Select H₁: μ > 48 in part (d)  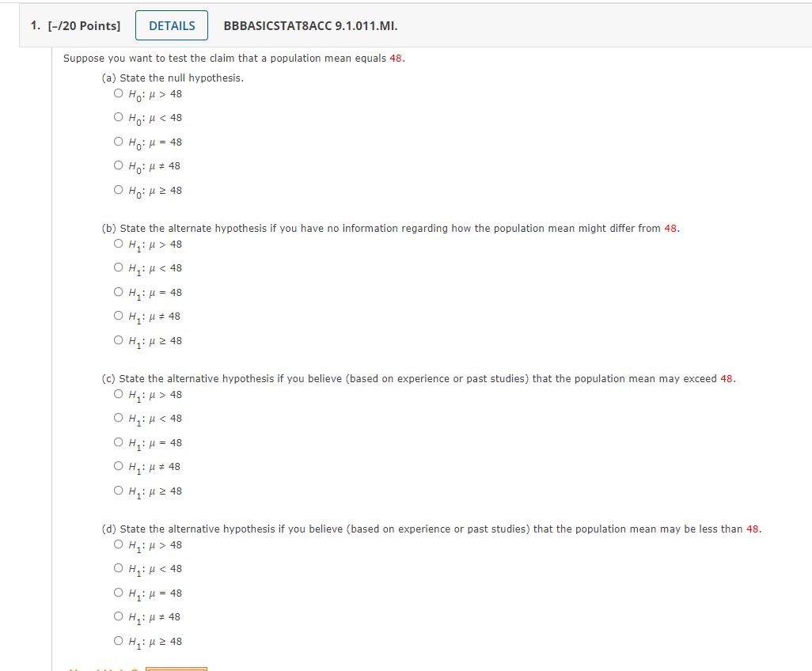(x=117, y=544)
